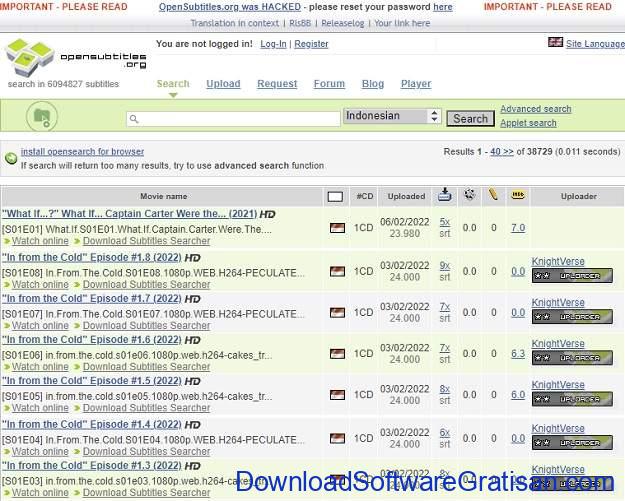Viewport: 625px width, 501px height.
Task: Sort results by Movie name header
Action: (x=163, y=196)
